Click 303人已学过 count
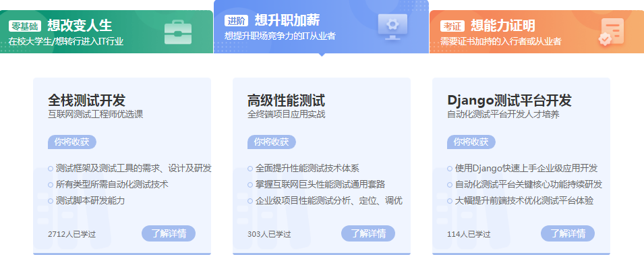644x255 pixels. click(269, 235)
